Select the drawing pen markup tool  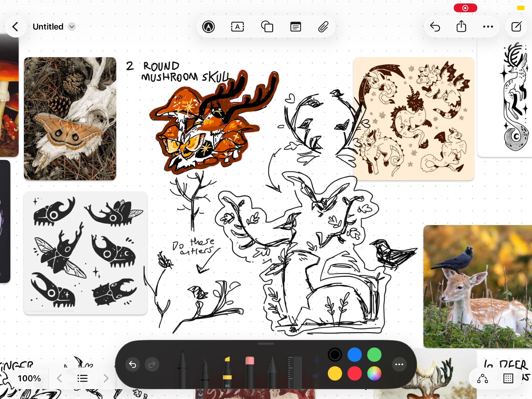[x=208, y=27]
